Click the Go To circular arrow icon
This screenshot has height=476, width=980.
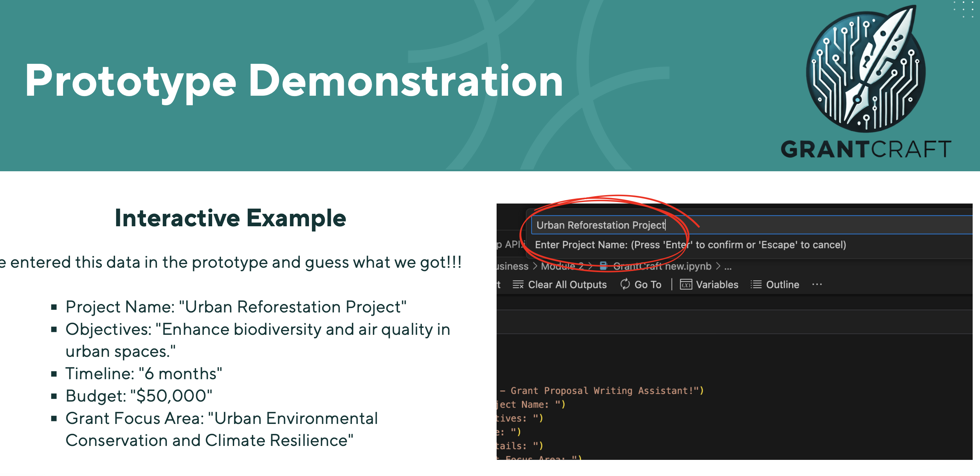click(x=625, y=284)
